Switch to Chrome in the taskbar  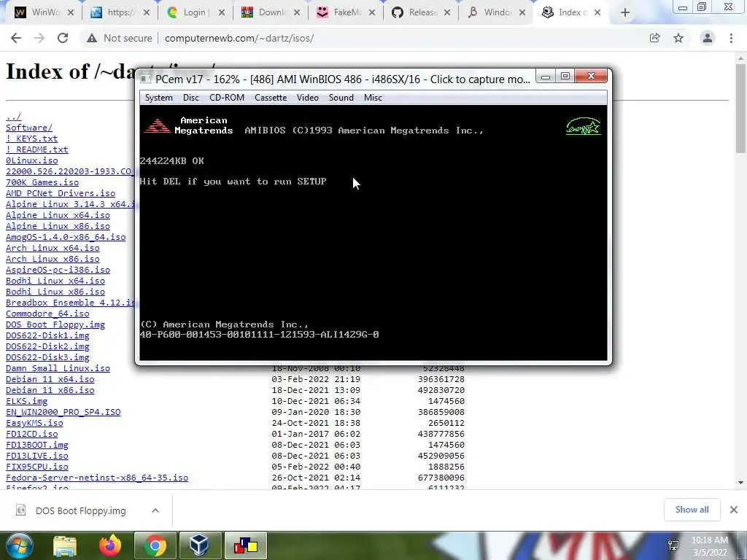[x=155, y=545]
